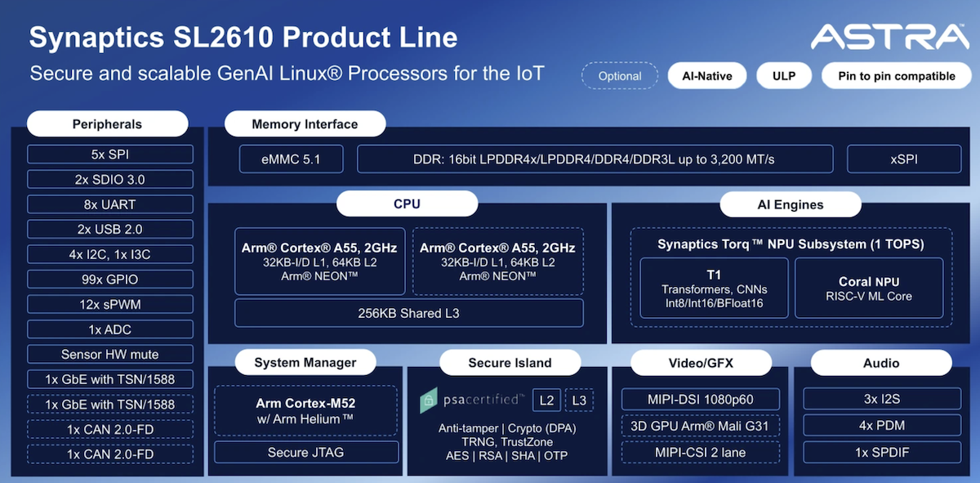Select the dashed L3 certification badge
This screenshot has width=980, height=483.
(579, 400)
